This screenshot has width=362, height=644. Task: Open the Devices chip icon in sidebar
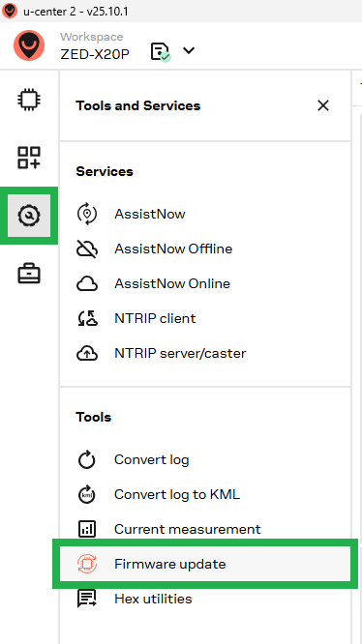click(x=29, y=100)
